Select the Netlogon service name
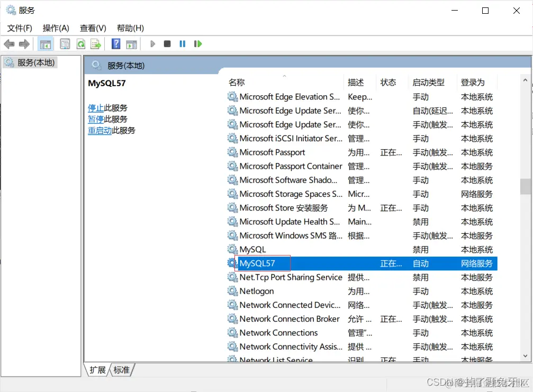533x392 pixels. coord(257,291)
